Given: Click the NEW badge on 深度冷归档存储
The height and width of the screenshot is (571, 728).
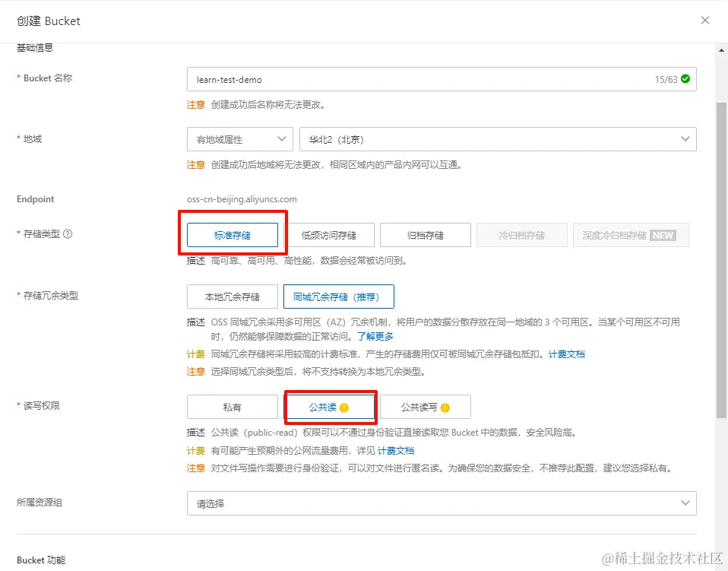Looking at the screenshot, I should [x=663, y=235].
